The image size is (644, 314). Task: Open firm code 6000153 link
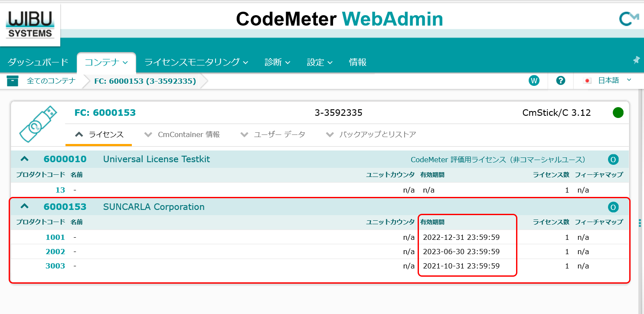point(65,207)
